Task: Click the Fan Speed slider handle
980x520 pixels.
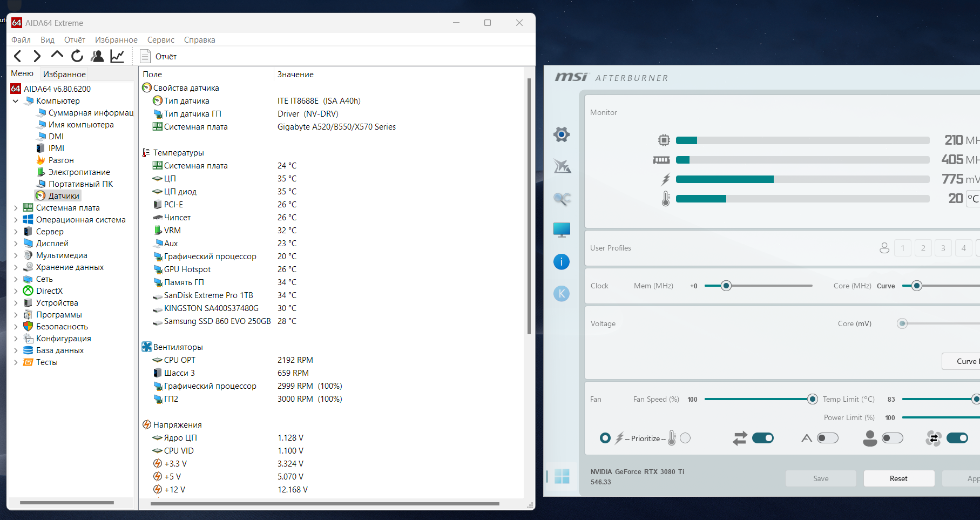Action: (x=813, y=399)
